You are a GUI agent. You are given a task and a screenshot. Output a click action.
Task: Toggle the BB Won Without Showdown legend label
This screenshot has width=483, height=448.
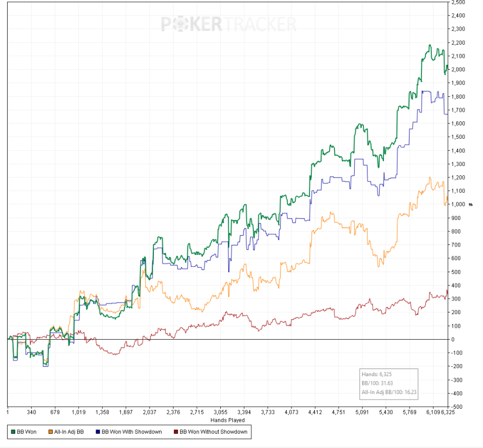coord(213,432)
